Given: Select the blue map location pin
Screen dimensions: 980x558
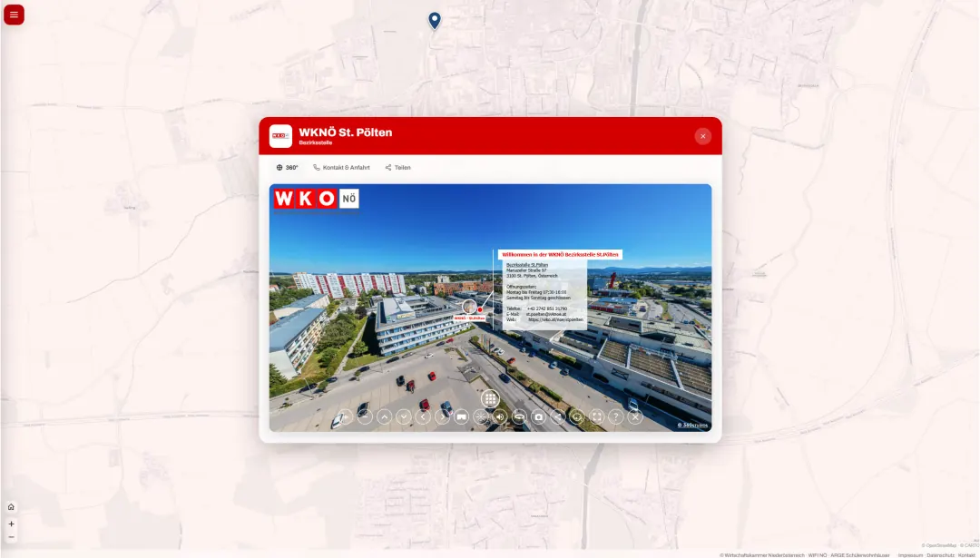Looking at the screenshot, I should click(435, 21).
